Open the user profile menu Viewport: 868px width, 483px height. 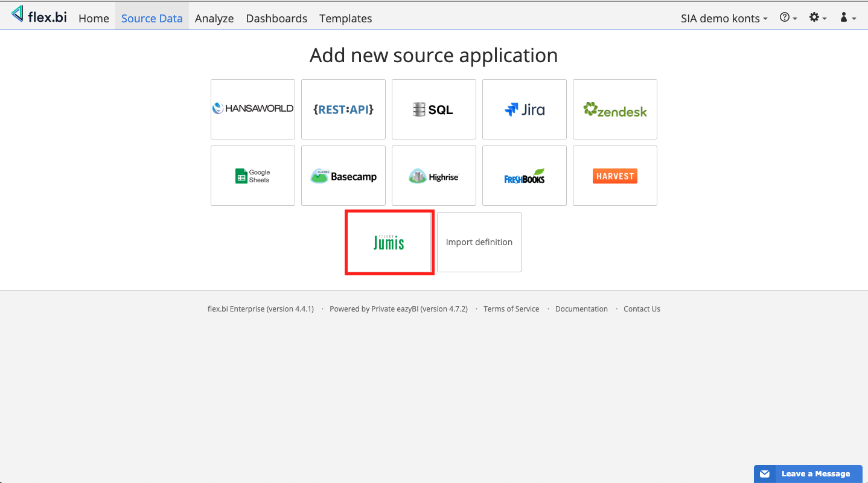click(847, 18)
